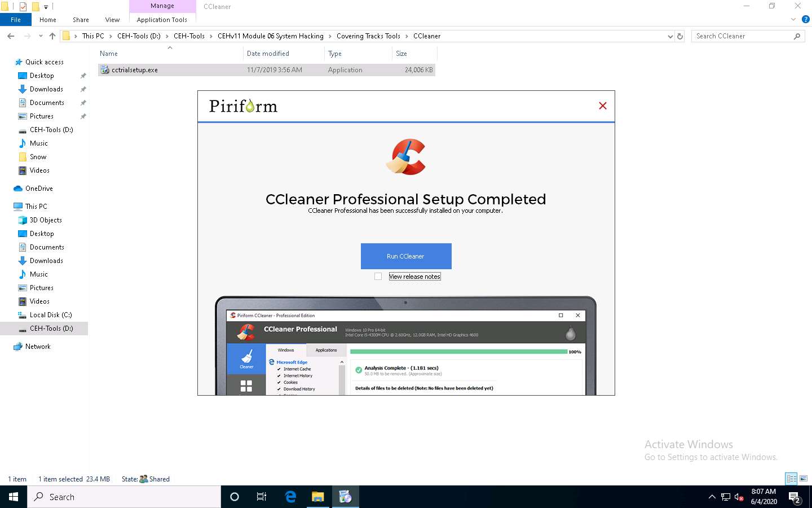The image size is (812, 508).
Task: Expand the chevron after This PC in breadcrumb
Action: (111, 36)
